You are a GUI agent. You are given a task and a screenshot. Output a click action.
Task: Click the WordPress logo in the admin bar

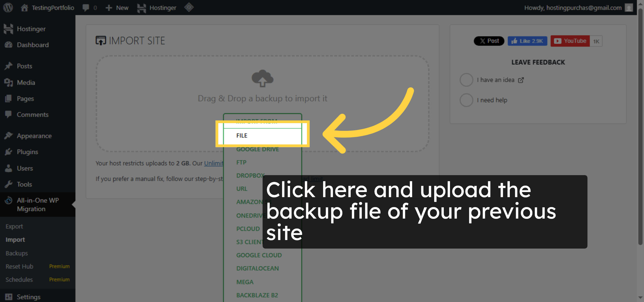8,8
